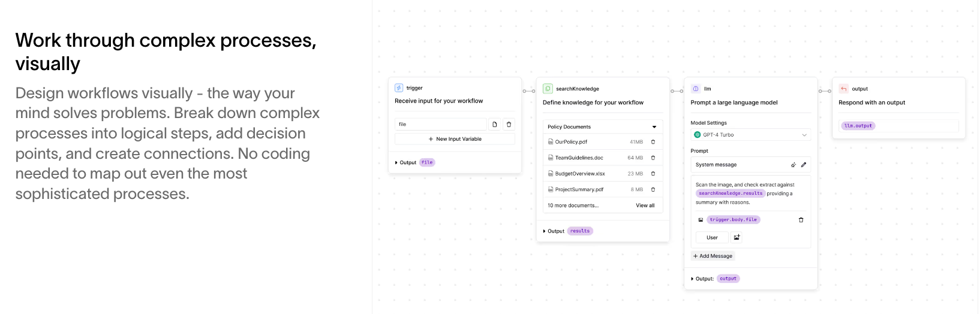
Task: Click the 'Prompt a large language model' title
Action: click(734, 102)
